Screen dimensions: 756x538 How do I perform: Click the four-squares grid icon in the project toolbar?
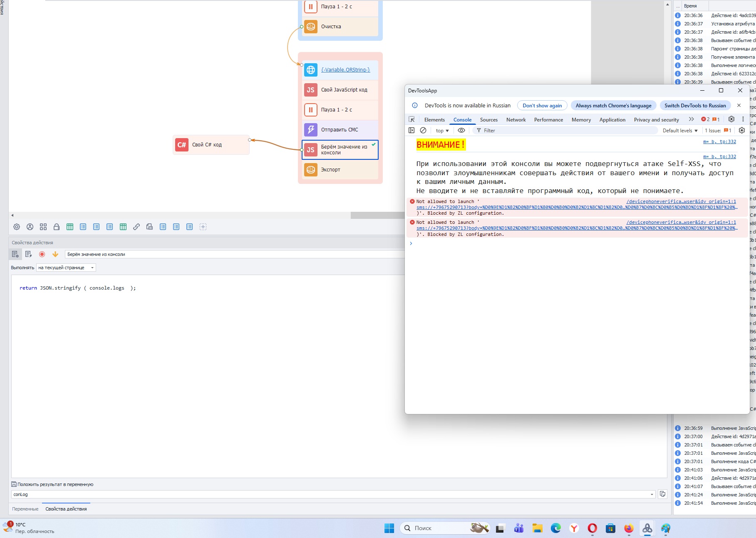tap(43, 227)
